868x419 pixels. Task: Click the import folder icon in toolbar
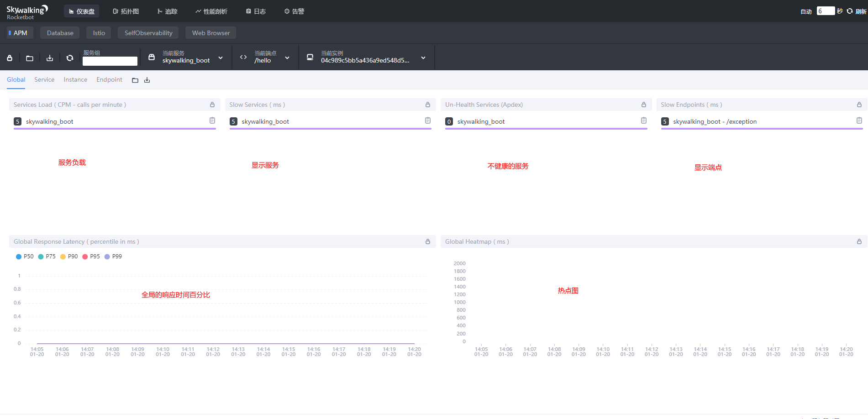30,58
